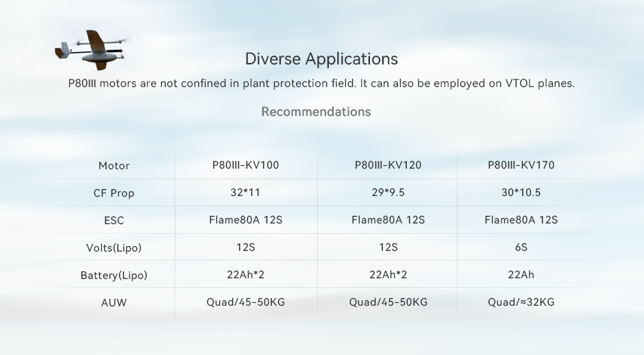Click the 32*11 prop size cell

245,193
